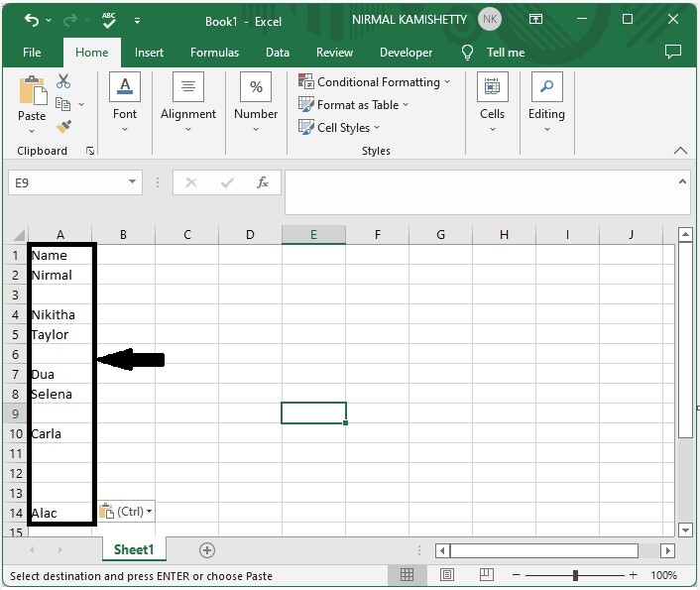Screen dimensions: 700x590
Task: Open Cell Styles gallery
Action: click(x=339, y=128)
